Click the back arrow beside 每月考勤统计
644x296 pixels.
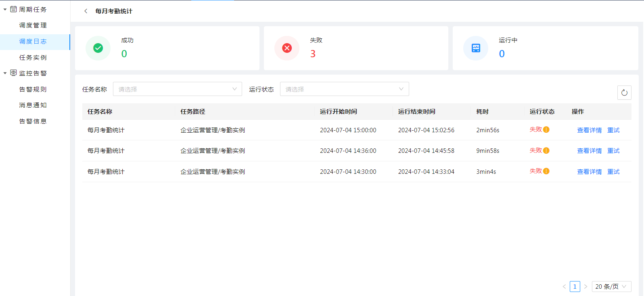click(86, 11)
